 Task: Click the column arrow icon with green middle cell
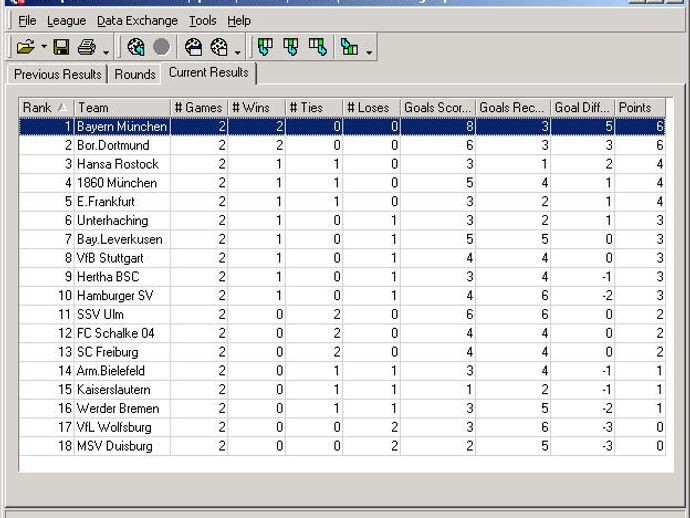291,47
